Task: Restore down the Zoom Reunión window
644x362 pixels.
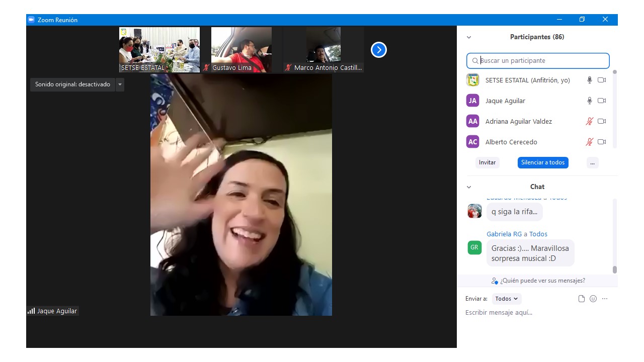Action: 582,20
